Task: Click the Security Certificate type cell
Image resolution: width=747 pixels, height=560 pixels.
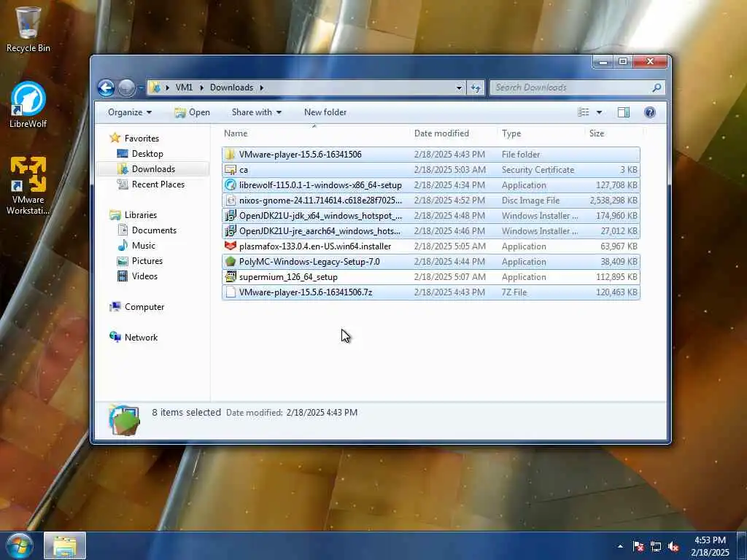Action: 538,169
